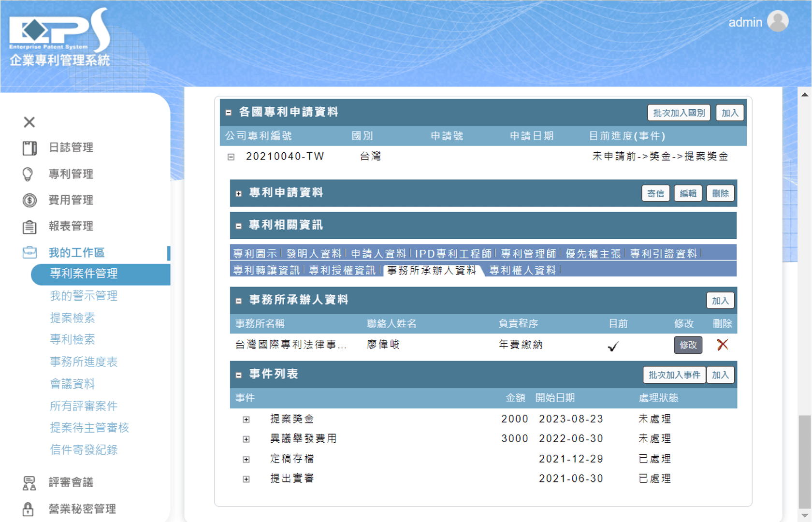Viewport: 812px width, 522px height.
Task: Click the lightbulb icon for 專利管理
Action: (28, 174)
